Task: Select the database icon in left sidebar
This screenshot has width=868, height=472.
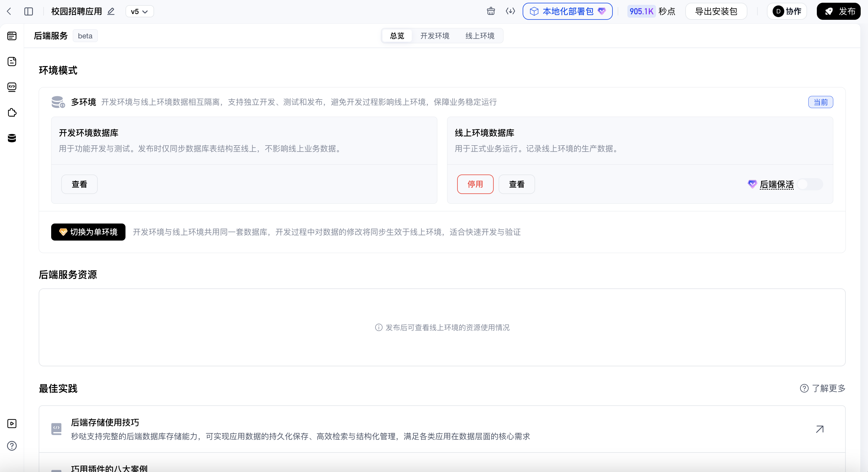Action: [x=12, y=138]
